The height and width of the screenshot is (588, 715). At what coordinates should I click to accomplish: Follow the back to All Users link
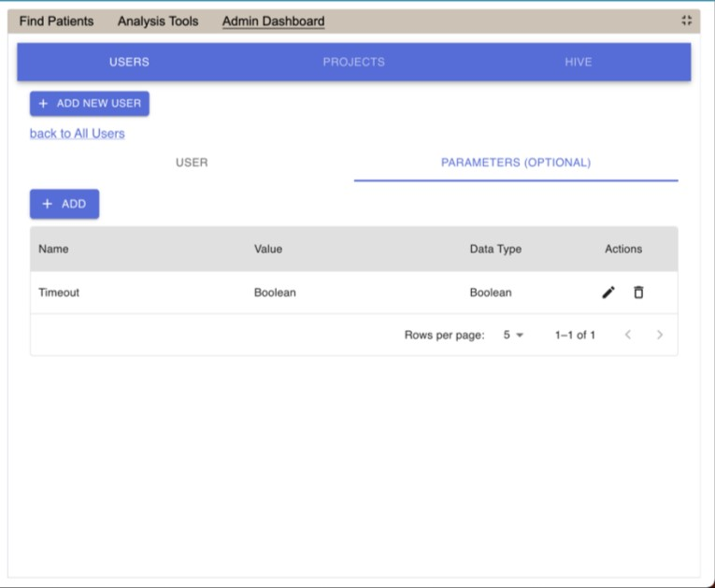pos(77,134)
